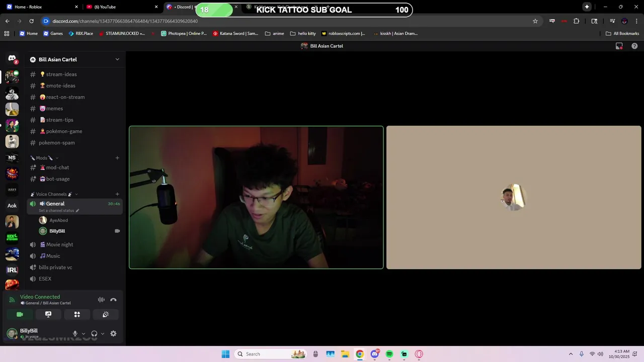Expand headphone output device options arrow
Viewport: 644px width, 362px height.
click(x=103, y=333)
